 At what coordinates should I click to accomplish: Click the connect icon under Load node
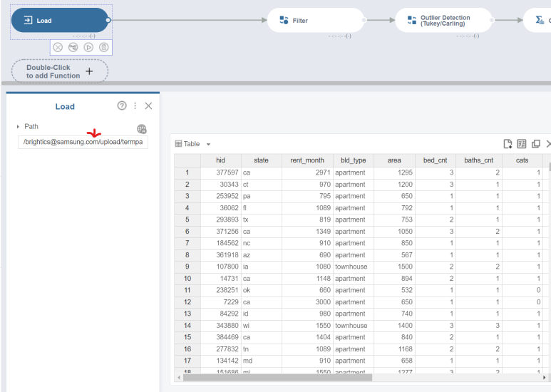tap(73, 48)
